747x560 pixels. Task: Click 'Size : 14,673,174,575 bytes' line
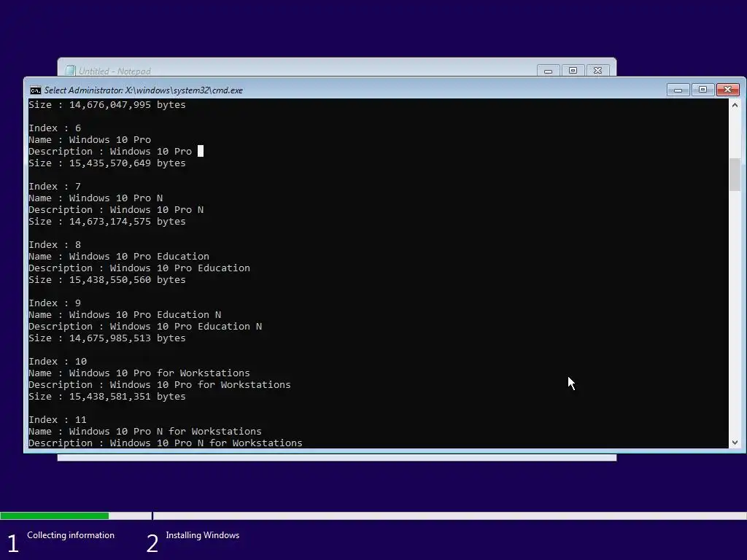tap(107, 222)
